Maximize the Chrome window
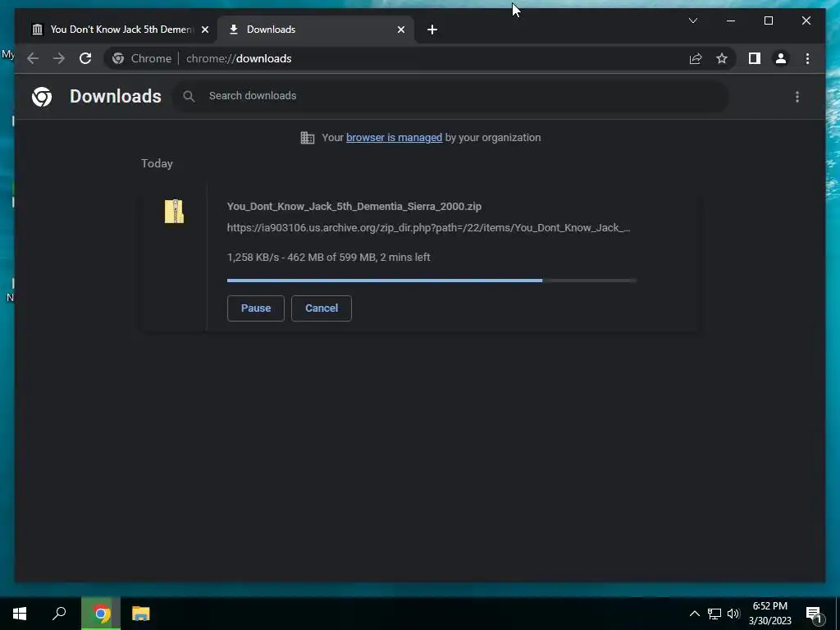The image size is (840, 630). (x=768, y=21)
